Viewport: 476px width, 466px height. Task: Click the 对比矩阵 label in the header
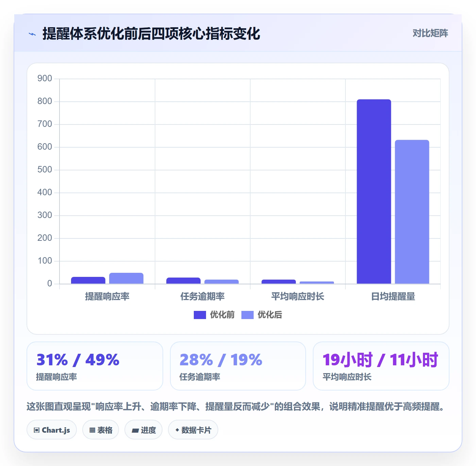point(430,33)
